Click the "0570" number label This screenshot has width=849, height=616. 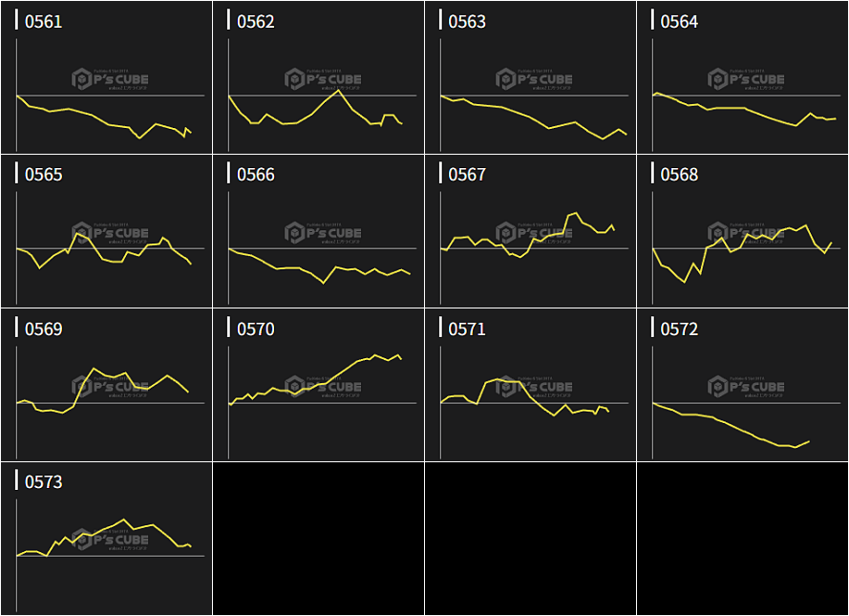pyautogui.click(x=255, y=329)
